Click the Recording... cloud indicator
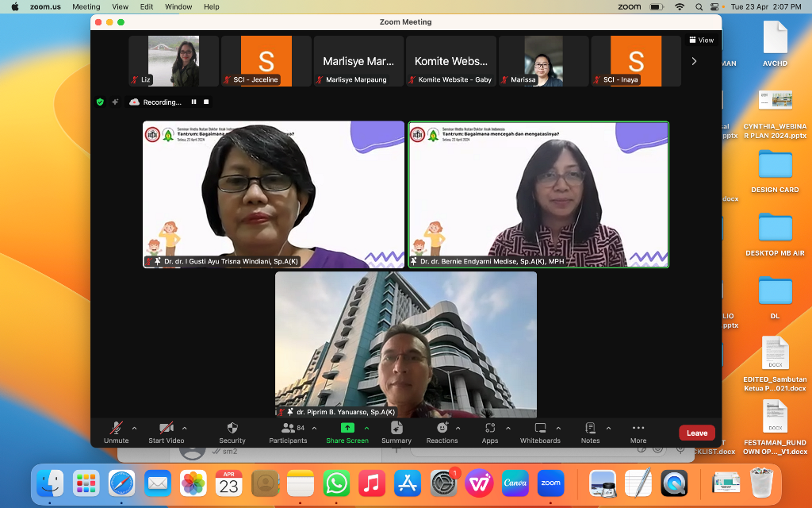Image resolution: width=812 pixels, height=508 pixels. coord(155,102)
